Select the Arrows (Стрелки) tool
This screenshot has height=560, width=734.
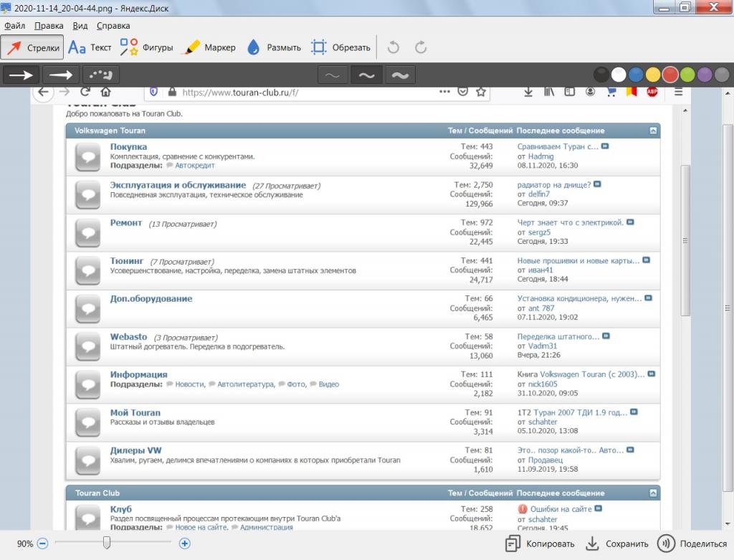click(32, 47)
